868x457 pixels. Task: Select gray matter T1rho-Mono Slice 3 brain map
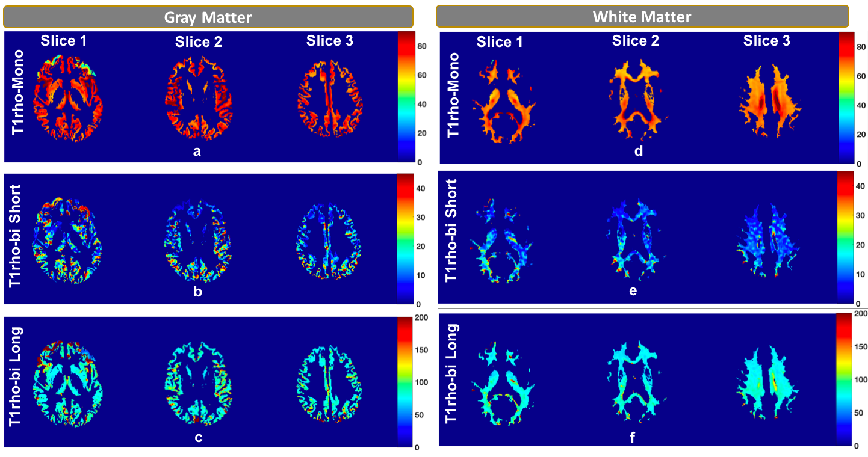tap(329, 94)
